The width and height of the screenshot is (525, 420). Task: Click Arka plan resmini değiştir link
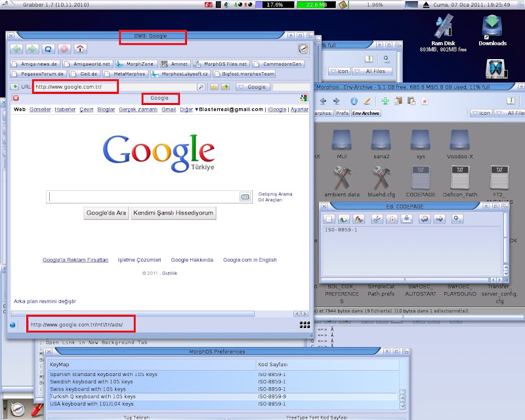click(x=45, y=301)
